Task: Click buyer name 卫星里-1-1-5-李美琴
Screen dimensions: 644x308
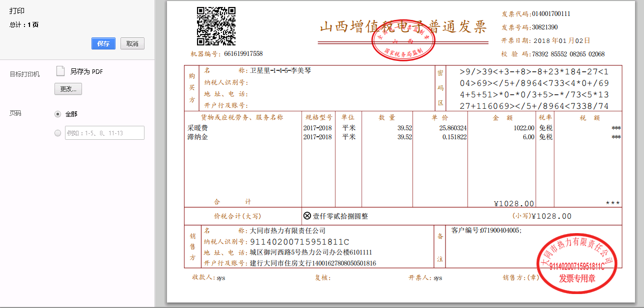Action: click(280, 71)
